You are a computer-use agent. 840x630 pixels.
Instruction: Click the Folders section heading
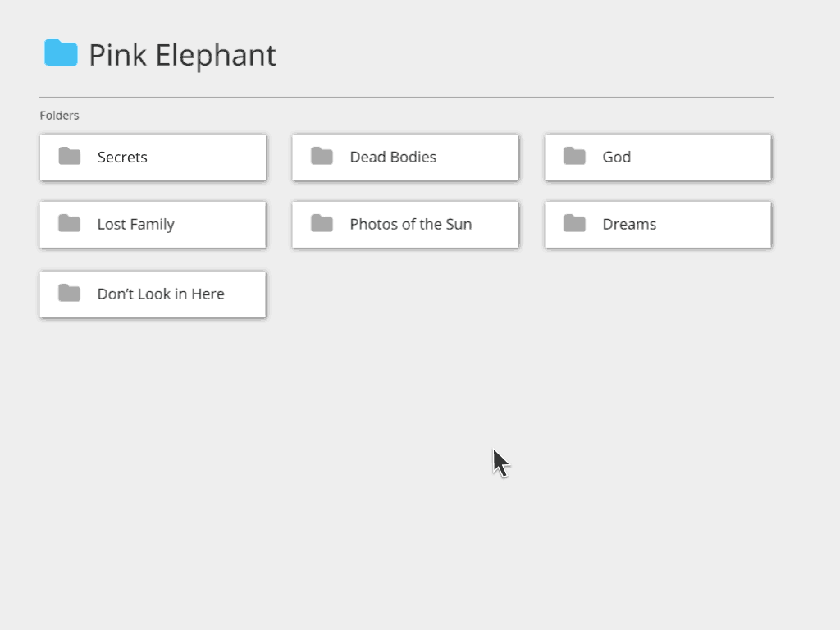pos(59,116)
